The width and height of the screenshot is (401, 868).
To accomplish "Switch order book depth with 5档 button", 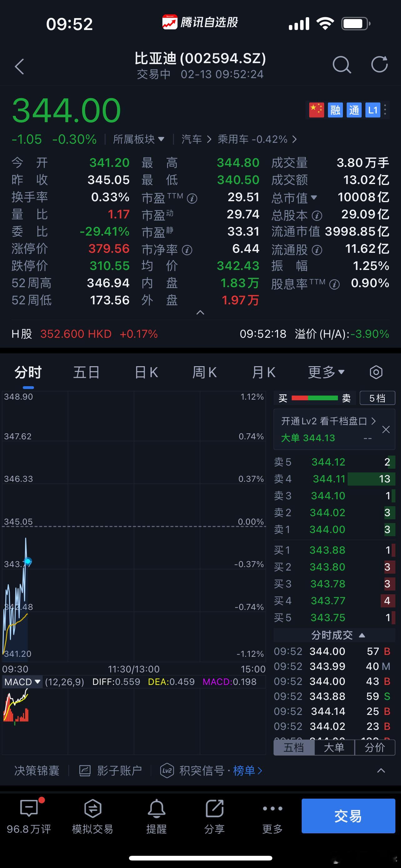I will point(377,398).
